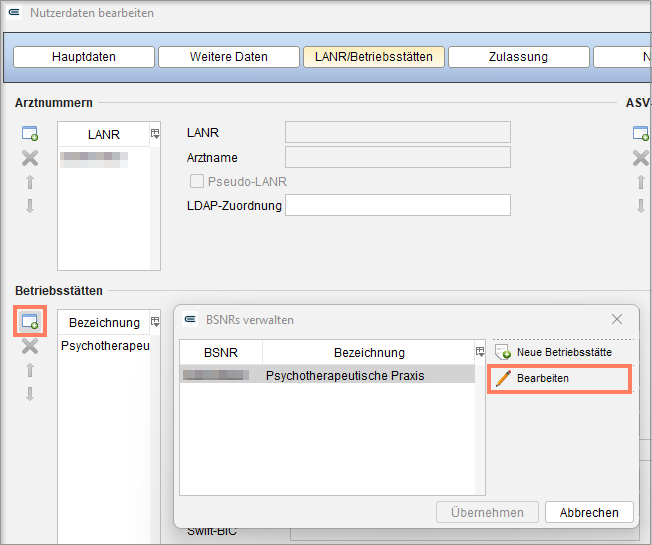Screen dimensions: 652x545
Task: Sort by BSNR column header
Action: pos(221,353)
